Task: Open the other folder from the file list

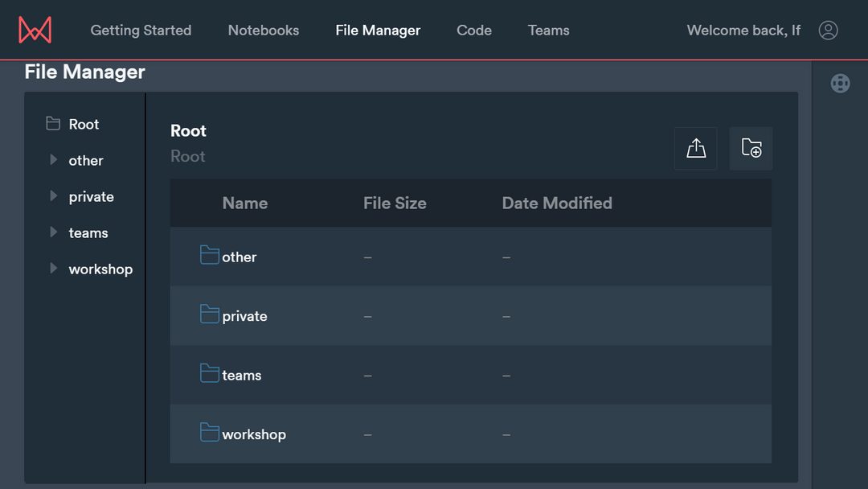Action: coord(240,257)
